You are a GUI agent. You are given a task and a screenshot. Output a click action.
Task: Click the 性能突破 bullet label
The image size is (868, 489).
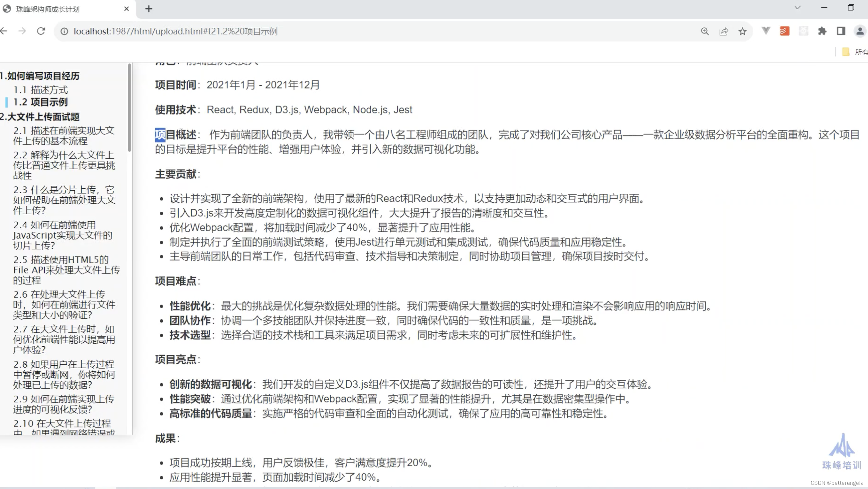pyautogui.click(x=190, y=399)
